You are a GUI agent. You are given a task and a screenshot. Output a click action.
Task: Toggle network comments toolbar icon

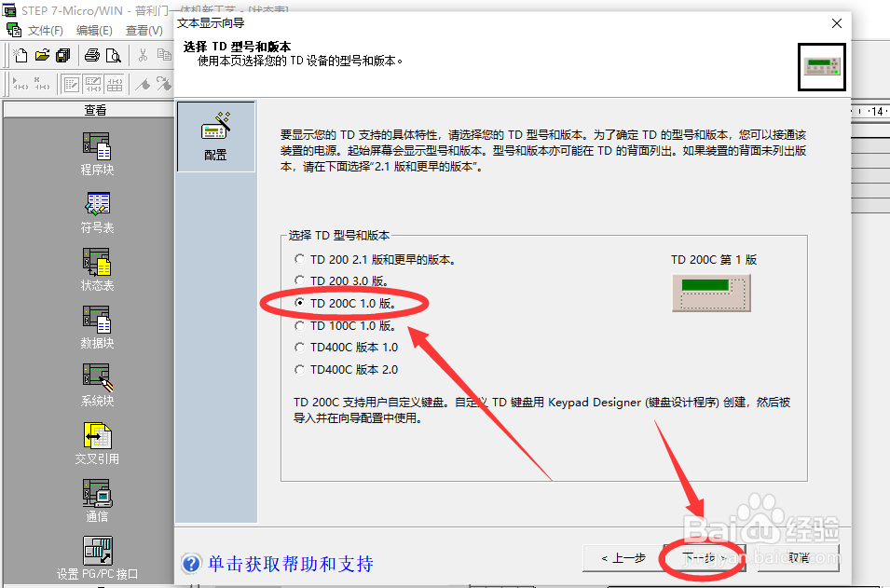(93, 85)
